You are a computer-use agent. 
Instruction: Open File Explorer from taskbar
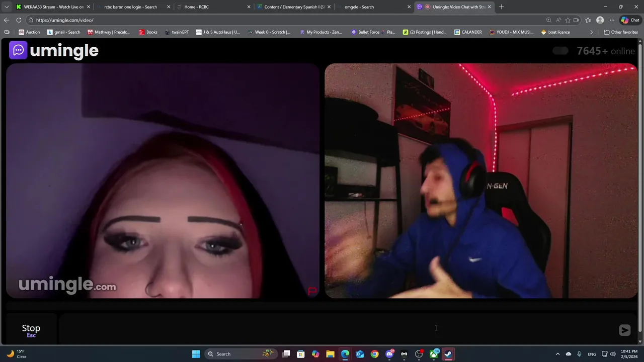click(x=330, y=354)
